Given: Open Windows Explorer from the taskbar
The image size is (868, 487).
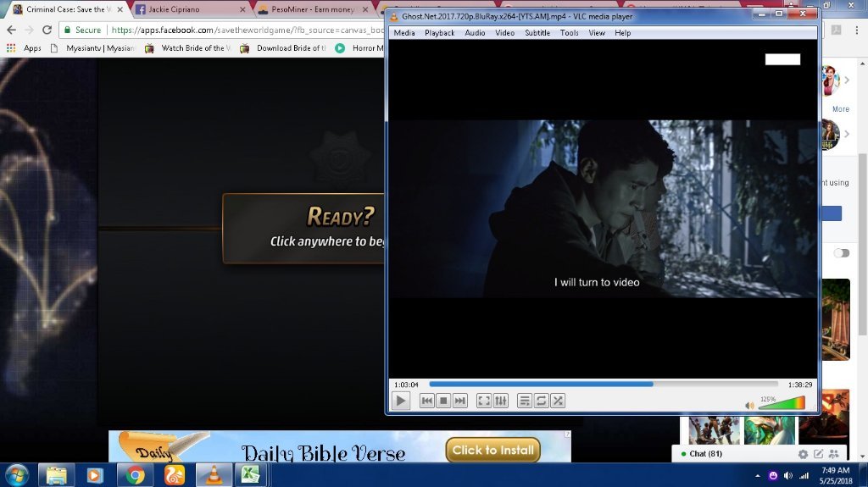Looking at the screenshot, I should 56,475.
